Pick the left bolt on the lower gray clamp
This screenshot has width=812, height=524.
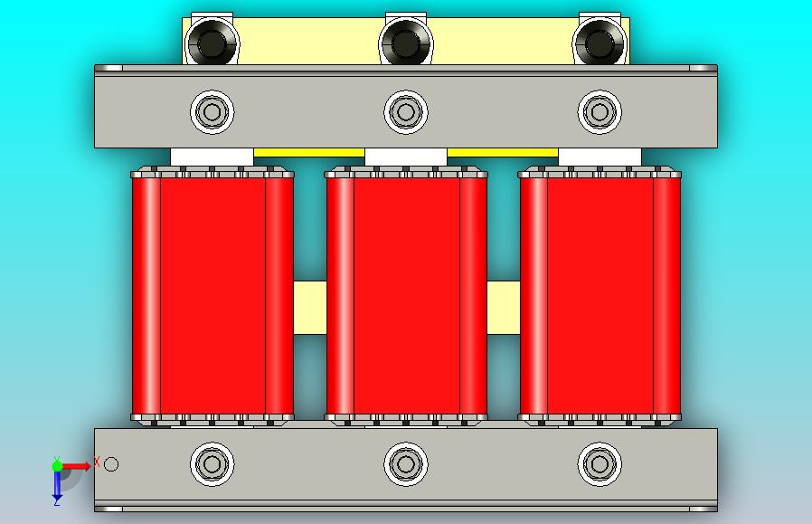click(212, 464)
